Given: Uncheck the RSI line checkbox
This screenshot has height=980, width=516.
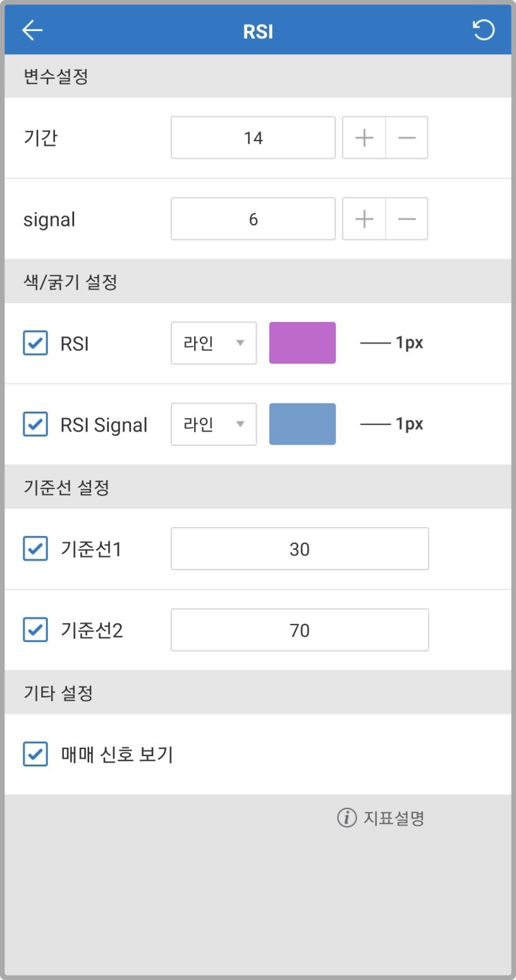Looking at the screenshot, I should pos(35,343).
